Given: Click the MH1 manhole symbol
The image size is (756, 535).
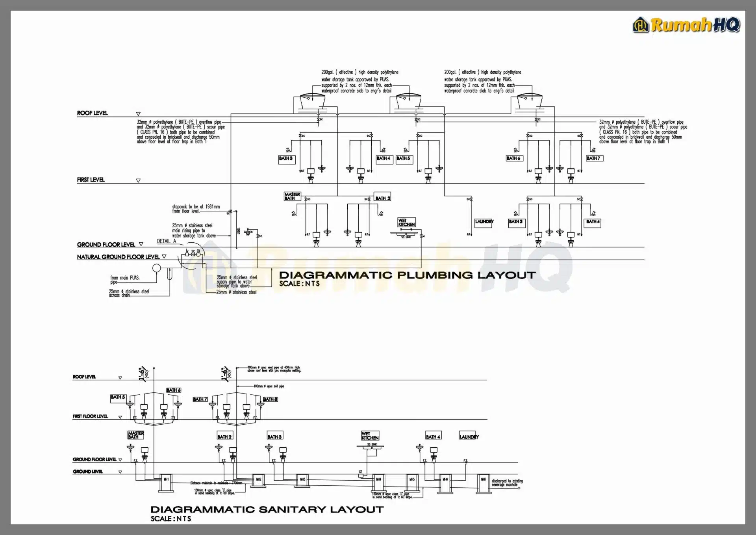Looking at the screenshot, I should tap(166, 482).
